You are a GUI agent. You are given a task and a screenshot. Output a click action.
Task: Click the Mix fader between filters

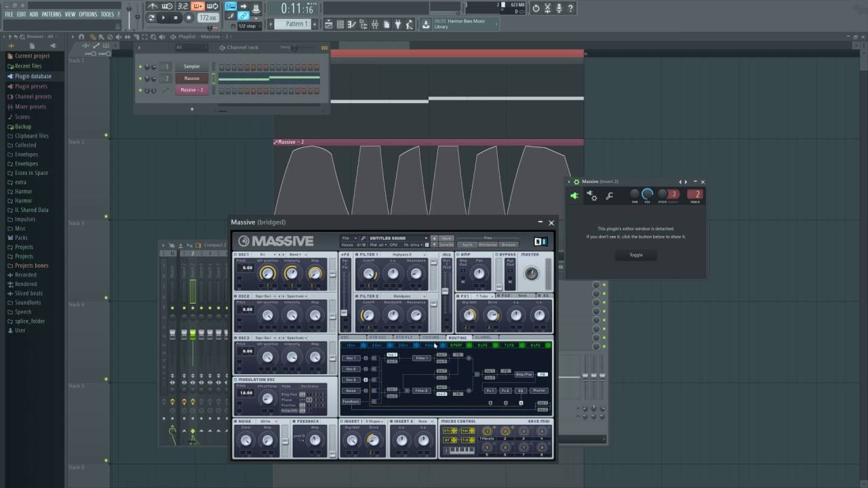tap(446, 291)
